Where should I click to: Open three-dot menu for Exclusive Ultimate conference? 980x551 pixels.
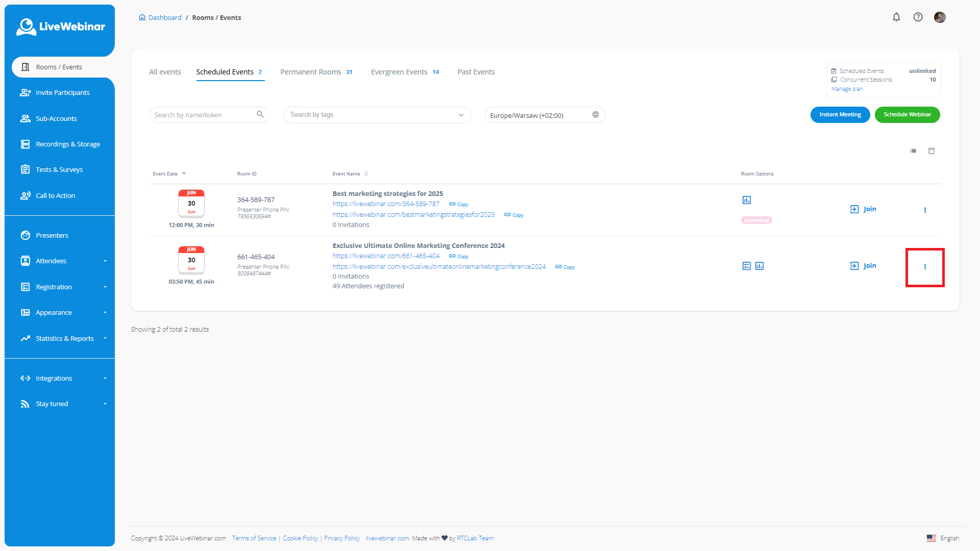(x=925, y=267)
